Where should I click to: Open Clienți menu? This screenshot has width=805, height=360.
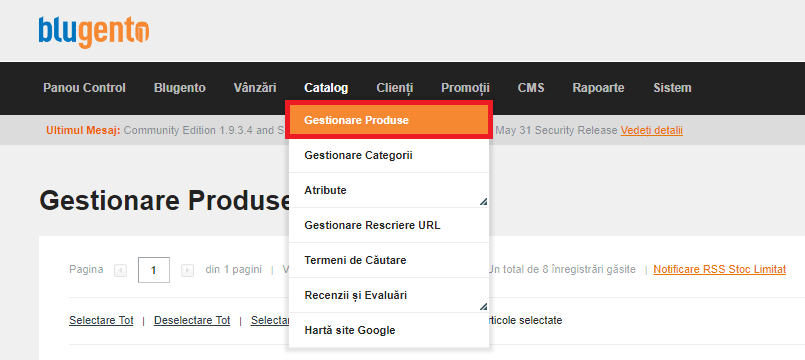click(x=395, y=88)
